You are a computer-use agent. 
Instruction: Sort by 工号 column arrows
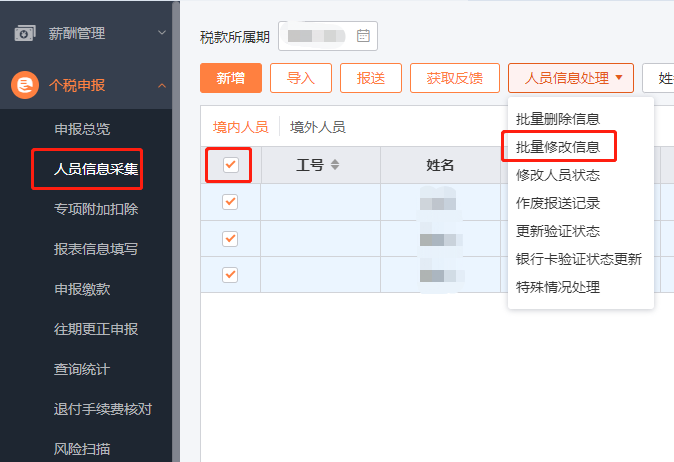tap(335, 165)
